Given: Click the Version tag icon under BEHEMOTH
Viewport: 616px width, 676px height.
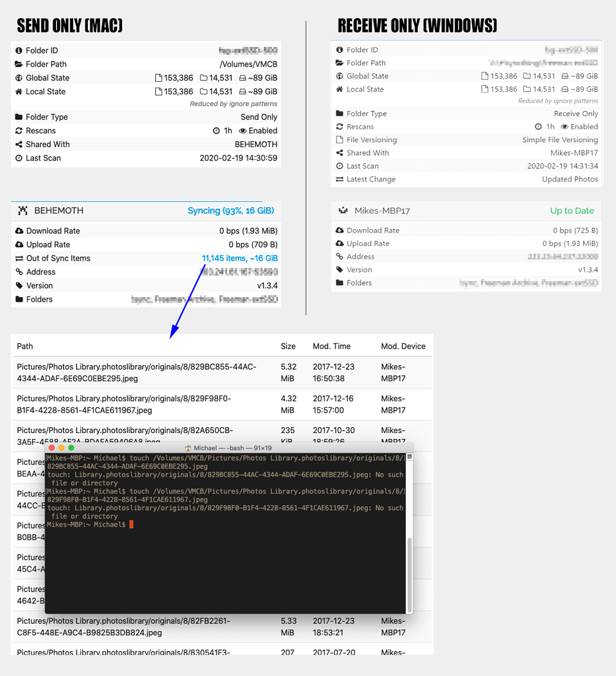Looking at the screenshot, I should (x=19, y=286).
